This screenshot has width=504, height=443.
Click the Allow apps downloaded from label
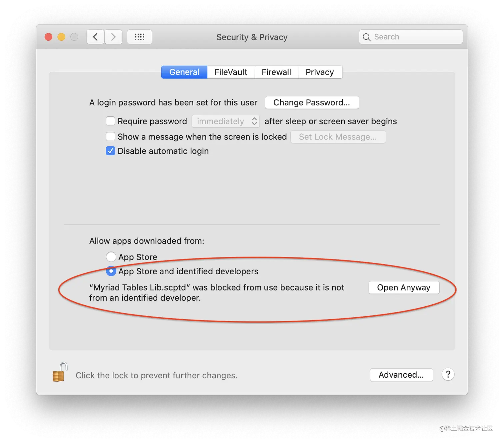pos(147,241)
